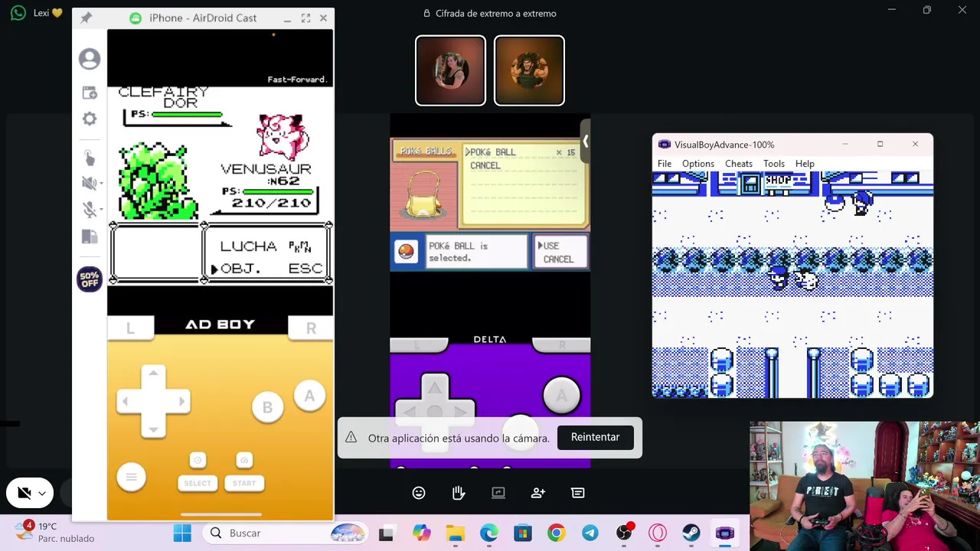Viewport: 980px width, 551px height.
Task: Open account profile in AirDroid Cast sidebar
Action: 90,59
